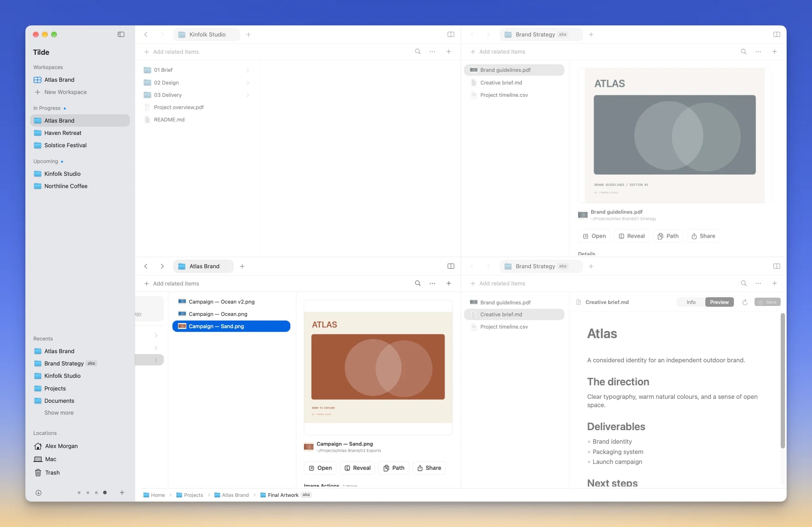This screenshot has width=812, height=527.
Task: Click the download icon at sidebar bottom
Action: (38, 493)
